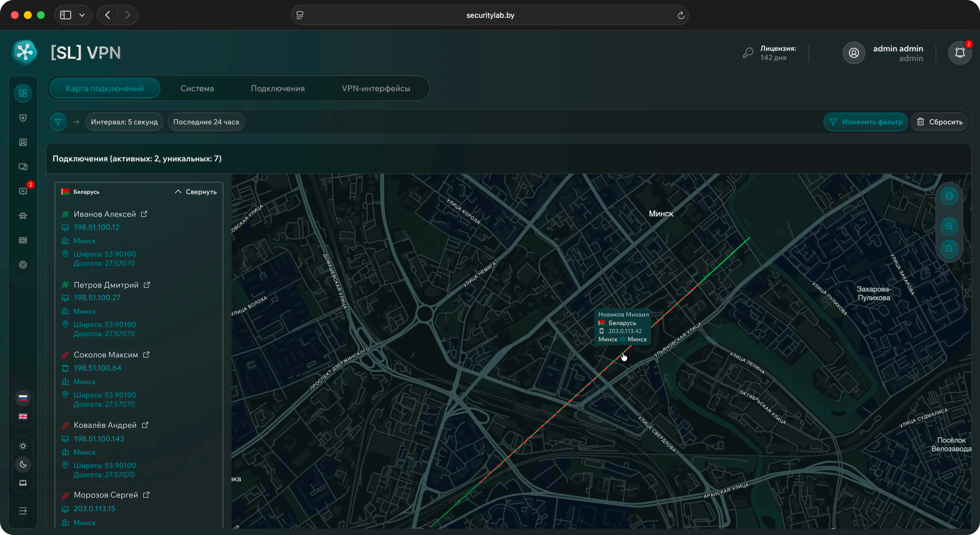Click the Беларусь flag in list header
Screen dimensions: 980x535
tap(65, 192)
